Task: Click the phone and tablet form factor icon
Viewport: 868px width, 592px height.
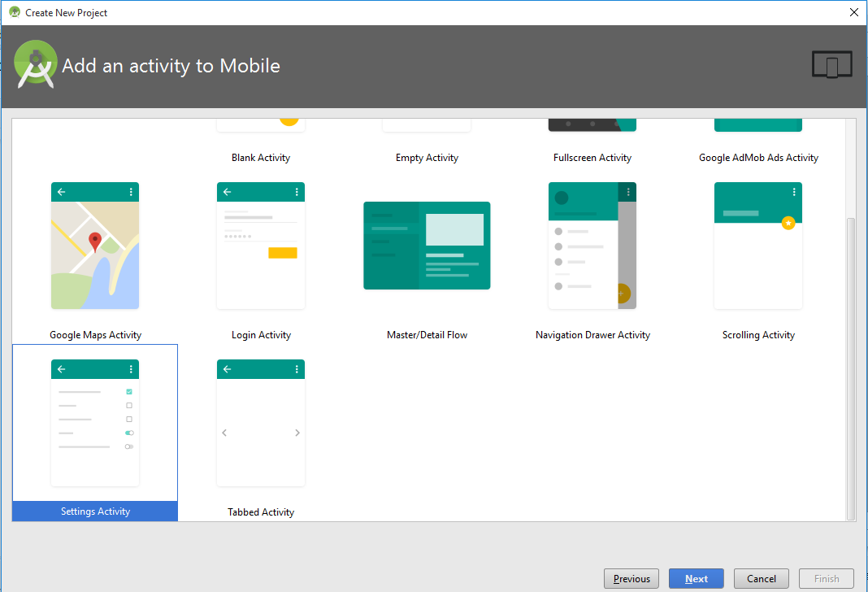Action: [x=832, y=64]
